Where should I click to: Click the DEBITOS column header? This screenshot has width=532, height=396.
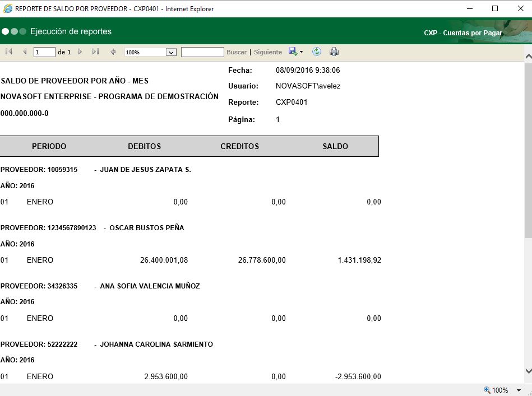[x=145, y=146]
